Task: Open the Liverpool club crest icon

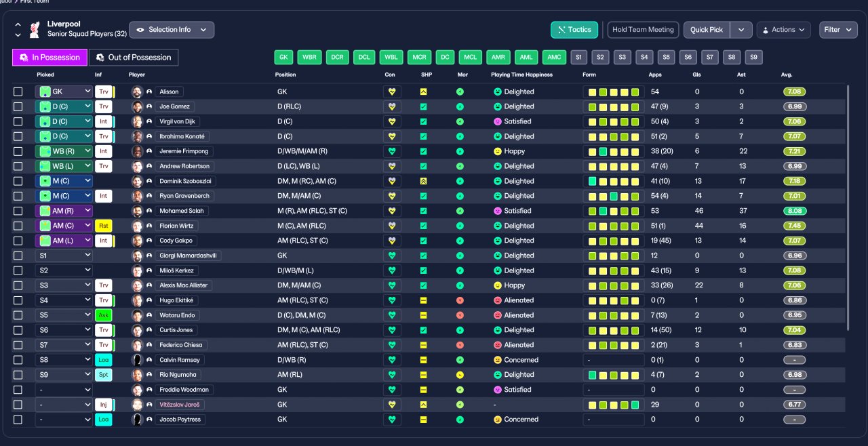Action: (35, 29)
